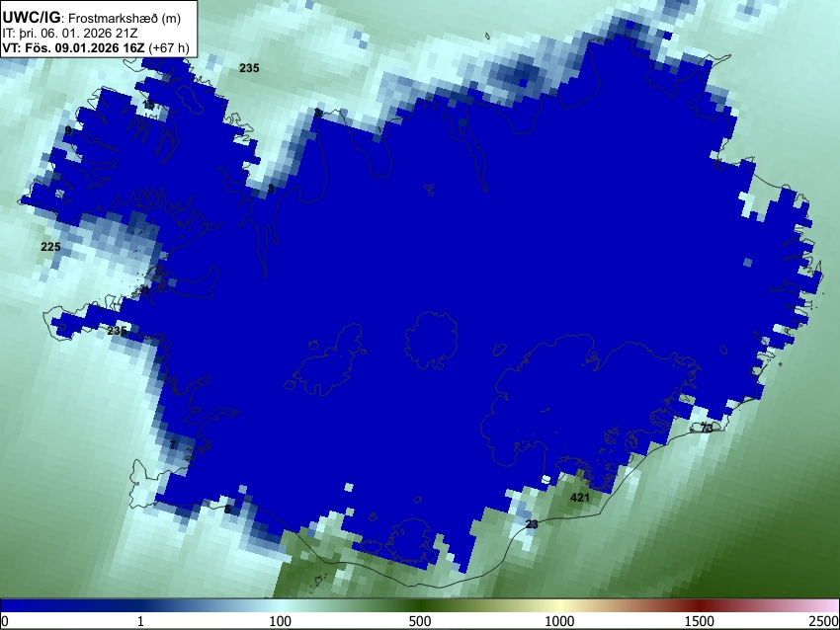840x630 pixels.
Task: Click the 7 value label on the southwest coast
Action: (x=173, y=444)
